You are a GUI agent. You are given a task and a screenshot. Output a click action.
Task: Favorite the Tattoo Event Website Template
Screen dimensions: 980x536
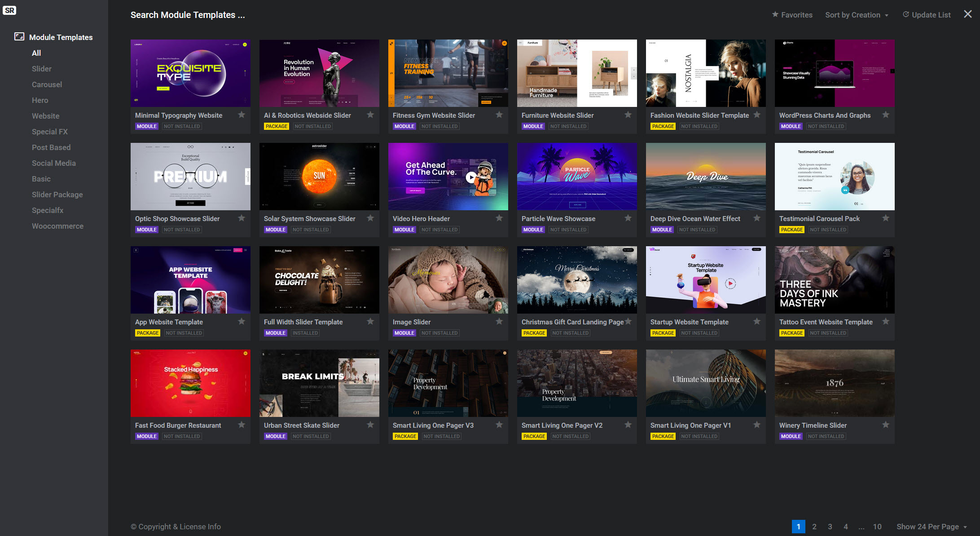click(x=886, y=321)
